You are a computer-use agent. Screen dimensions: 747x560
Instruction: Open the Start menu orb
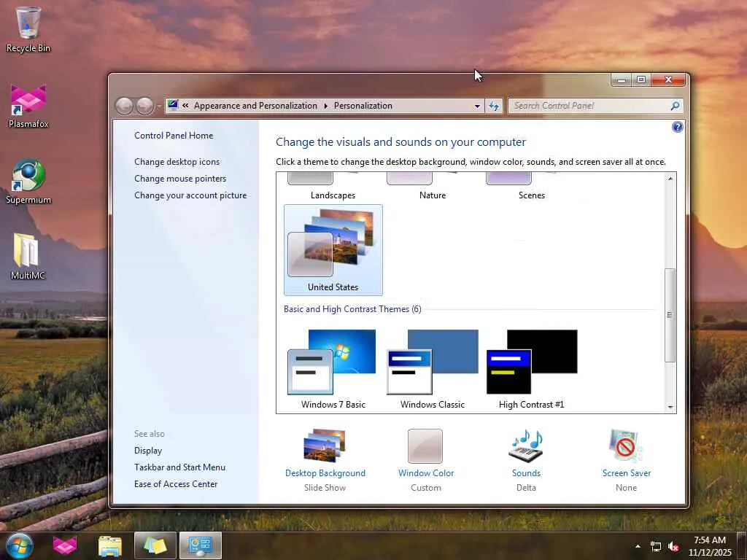[20, 545]
